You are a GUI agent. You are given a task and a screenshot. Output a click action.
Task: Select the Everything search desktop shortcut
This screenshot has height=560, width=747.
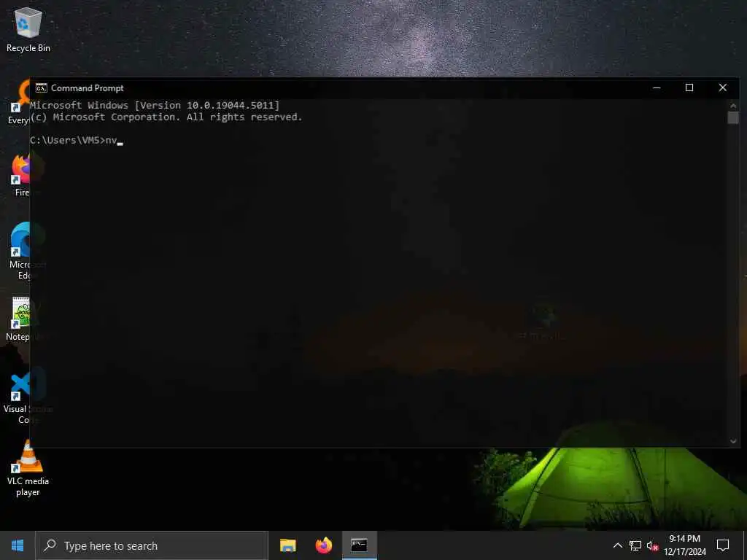(19, 102)
